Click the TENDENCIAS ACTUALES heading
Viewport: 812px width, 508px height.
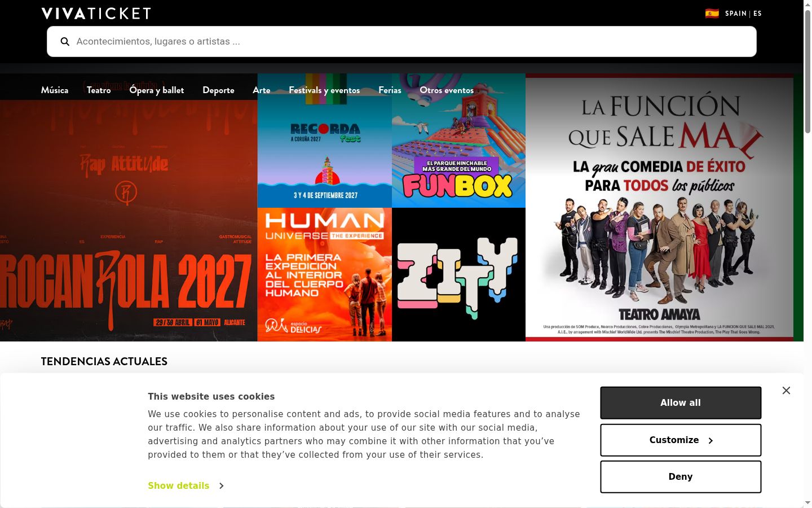coord(104,361)
